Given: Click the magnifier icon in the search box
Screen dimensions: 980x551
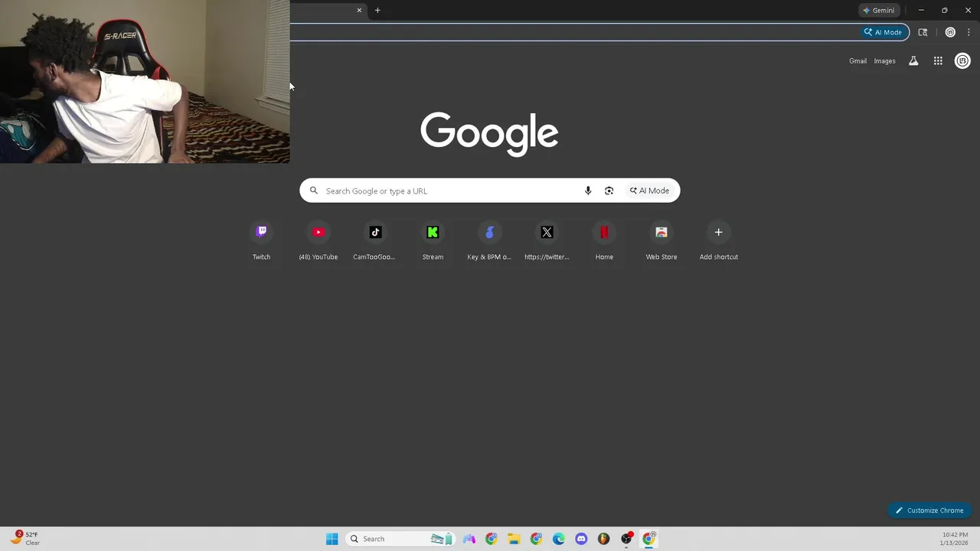Looking at the screenshot, I should pos(313,191).
